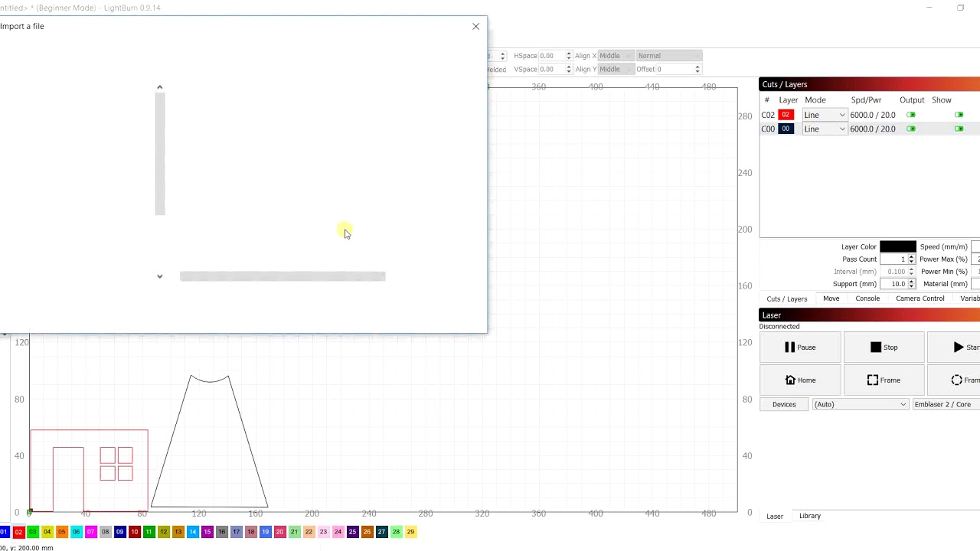
Task: Pick palette color 27 dark teal
Action: coord(381,532)
